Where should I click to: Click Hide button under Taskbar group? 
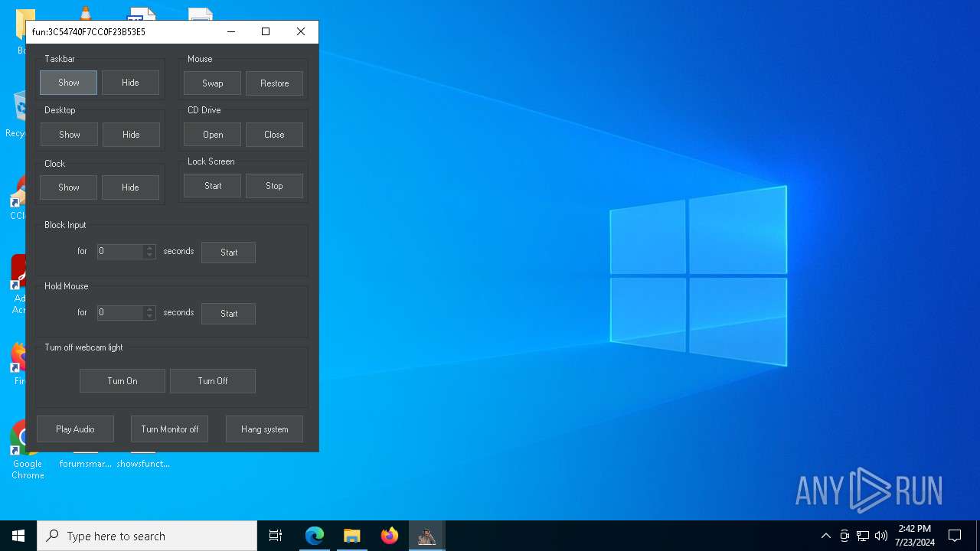(x=130, y=83)
